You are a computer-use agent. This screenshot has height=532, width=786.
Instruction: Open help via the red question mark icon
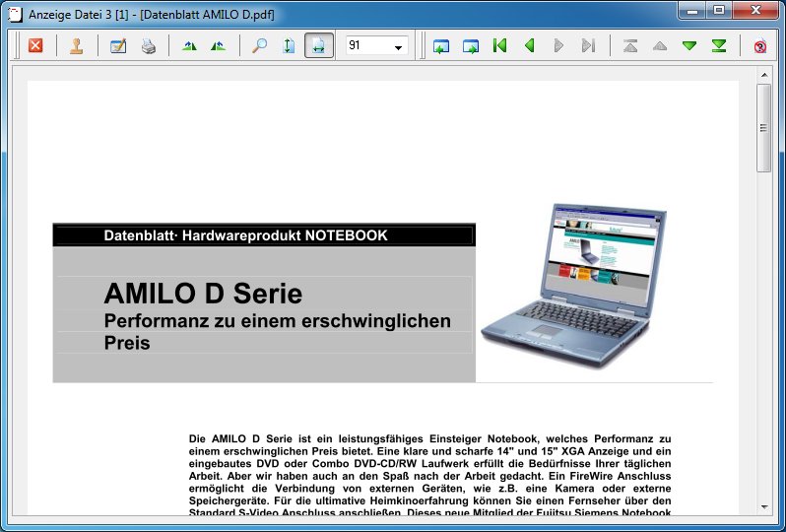[x=760, y=46]
